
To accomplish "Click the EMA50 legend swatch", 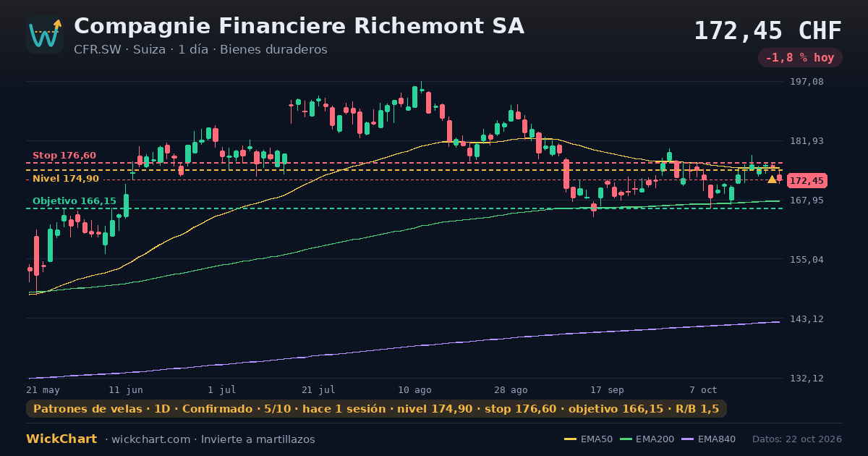I will coord(570,439).
